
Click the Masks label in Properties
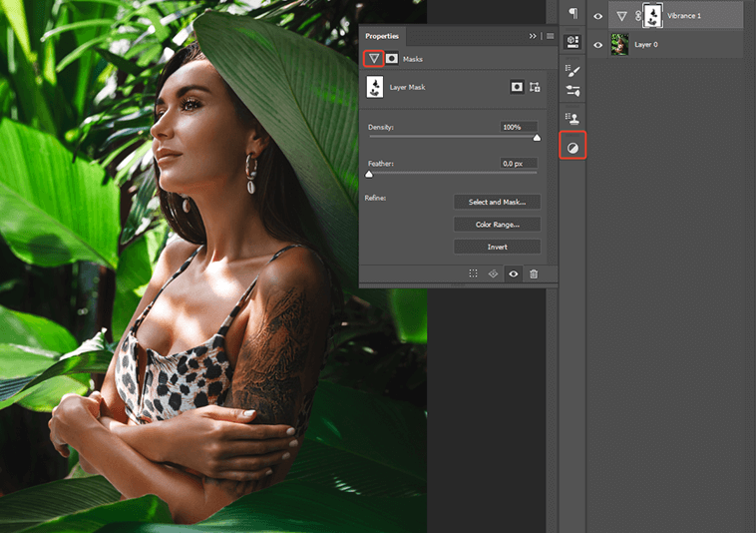pos(413,59)
